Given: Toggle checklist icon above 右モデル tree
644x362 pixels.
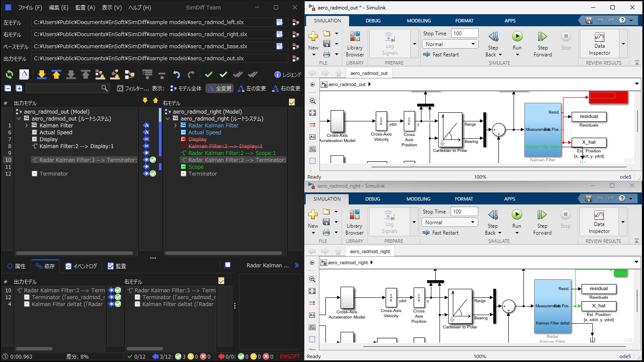Looking at the screenshot, I should pyautogui.click(x=292, y=102).
